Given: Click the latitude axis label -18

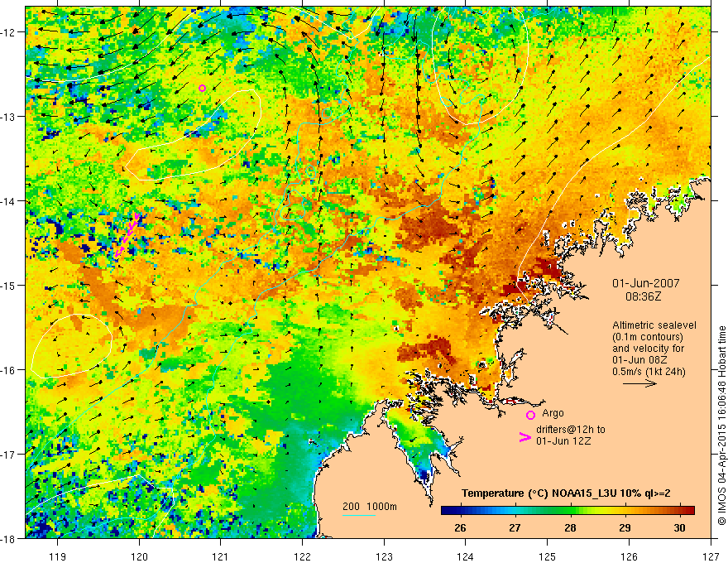Looking at the screenshot, I should point(9,538).
